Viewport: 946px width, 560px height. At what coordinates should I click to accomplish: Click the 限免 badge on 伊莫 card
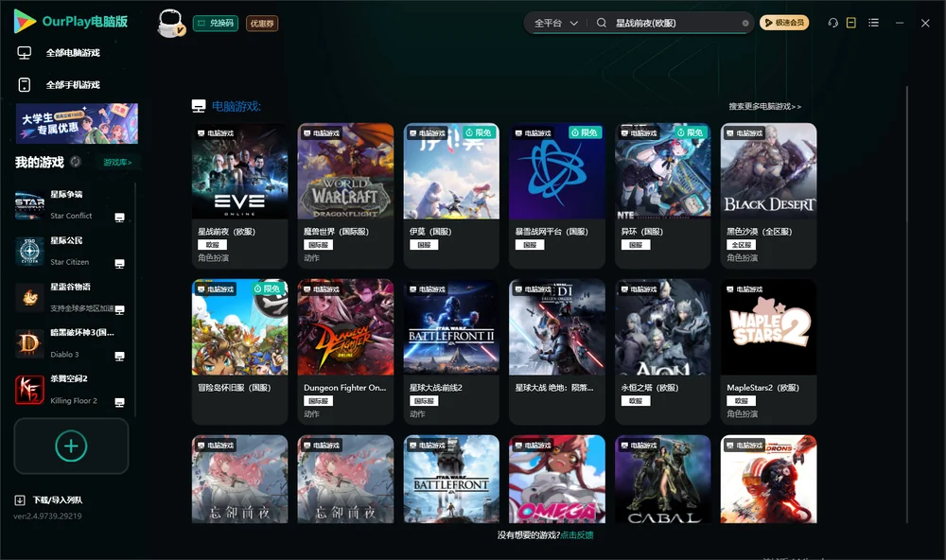tap(480, 132)
